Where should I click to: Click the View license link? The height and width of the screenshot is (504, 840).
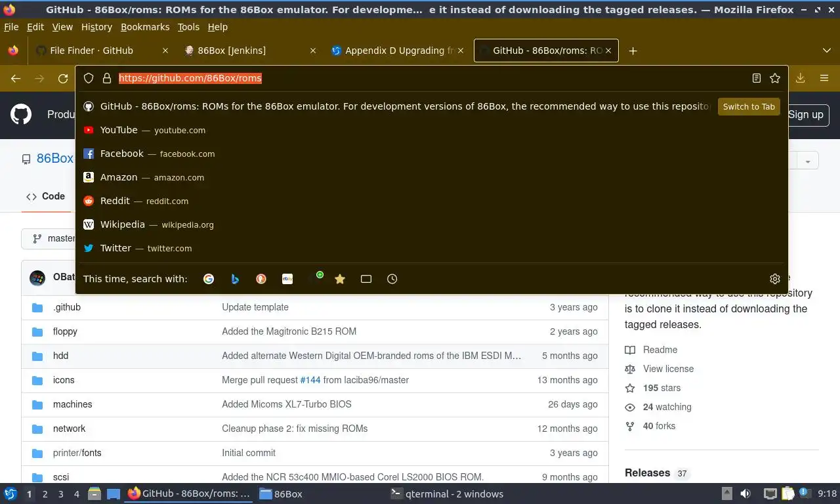pyautogui.click(x=668, y=369)
